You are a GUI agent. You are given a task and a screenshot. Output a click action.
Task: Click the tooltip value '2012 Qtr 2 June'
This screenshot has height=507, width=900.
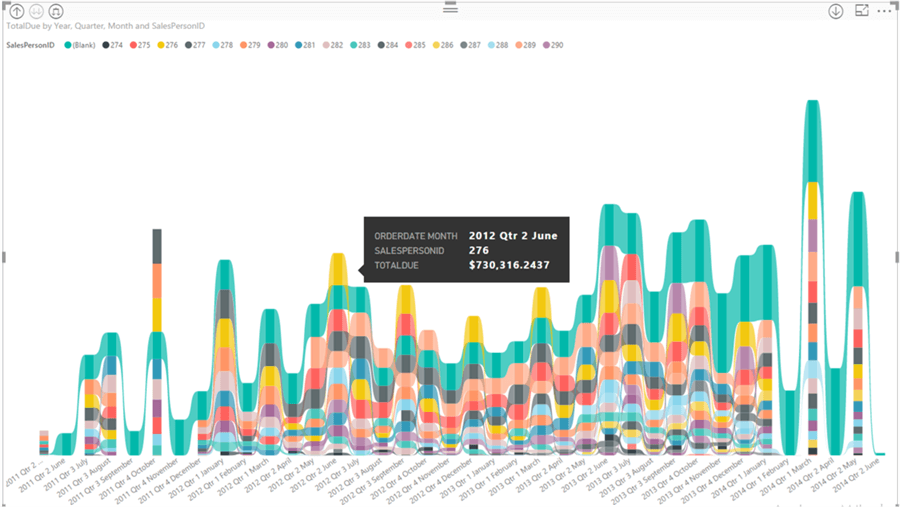(513, 235)
